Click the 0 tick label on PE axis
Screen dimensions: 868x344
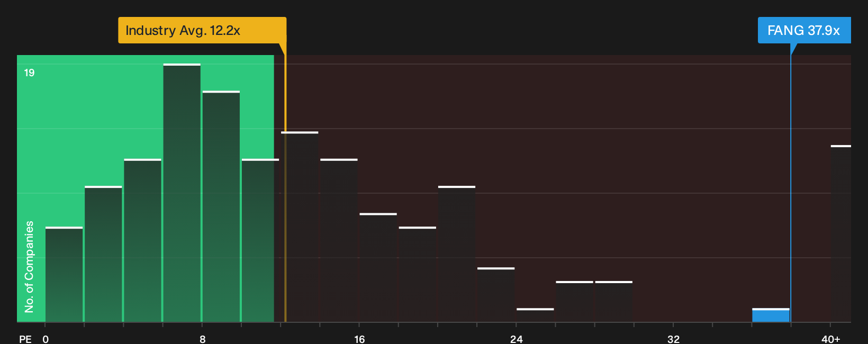(x=46, y=339)
